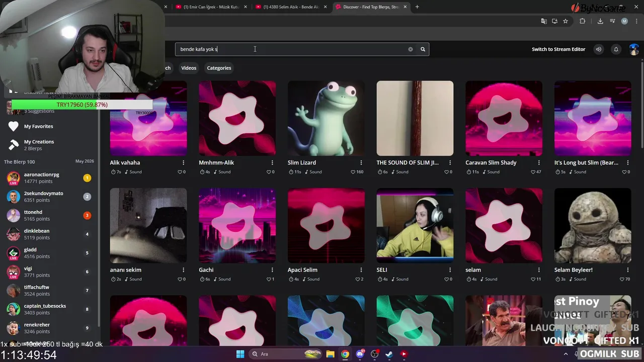Click the install app icon in address bar
The image size is (644, 362).
(x=554, y=21)
